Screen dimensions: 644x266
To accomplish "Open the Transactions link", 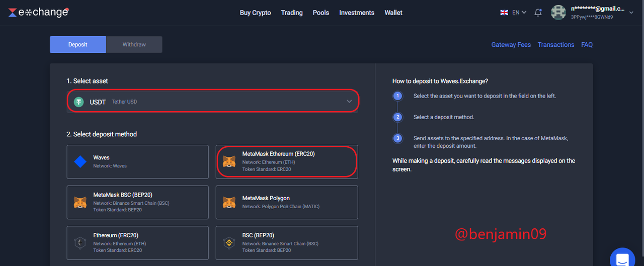I will pyautogui.click(x=556, y=45).
